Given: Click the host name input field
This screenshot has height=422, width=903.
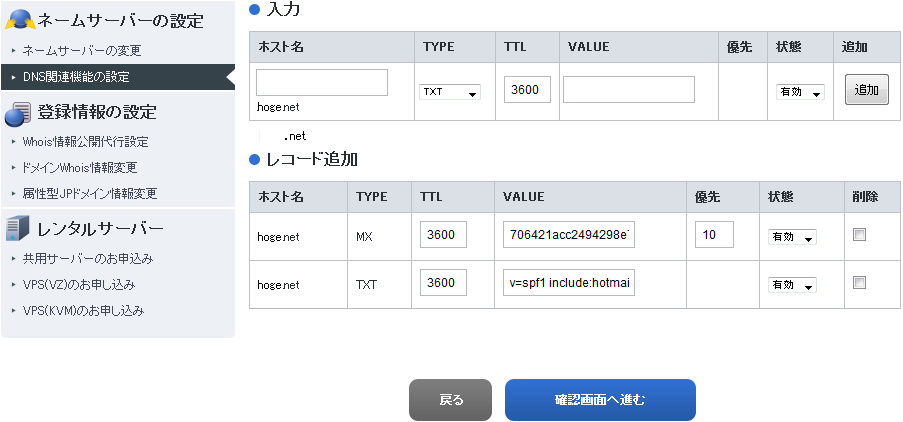Looking at the screenshot, I should (322, 83).
